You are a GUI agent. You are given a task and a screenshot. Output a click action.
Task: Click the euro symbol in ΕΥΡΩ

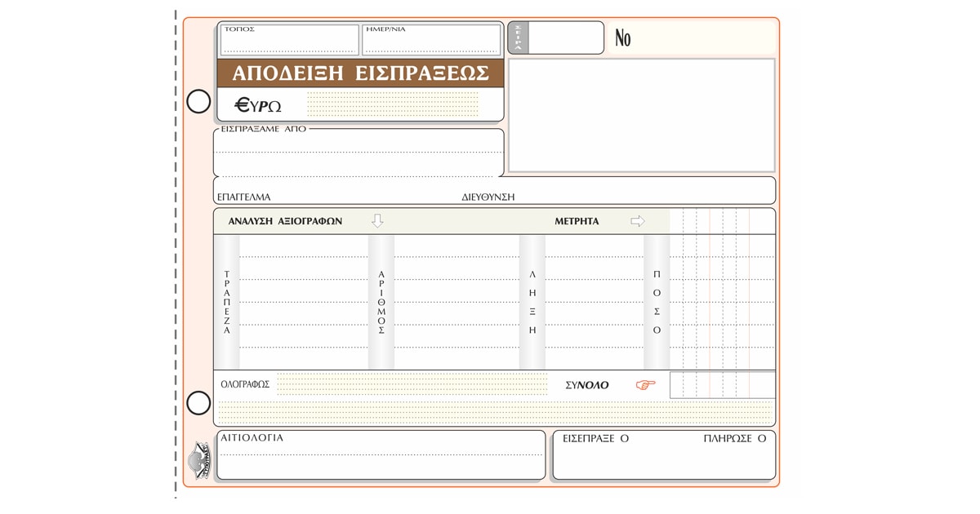click(x=242, y=104)
